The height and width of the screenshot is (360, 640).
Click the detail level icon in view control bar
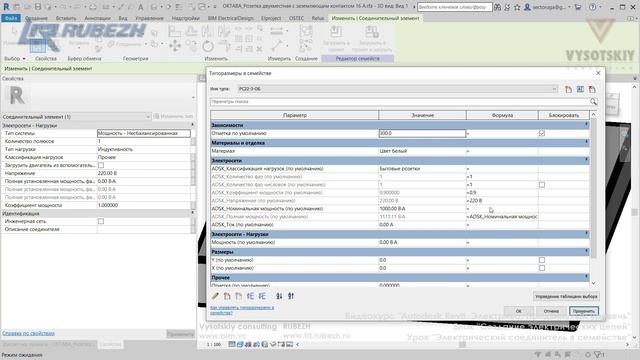point(232,344)
